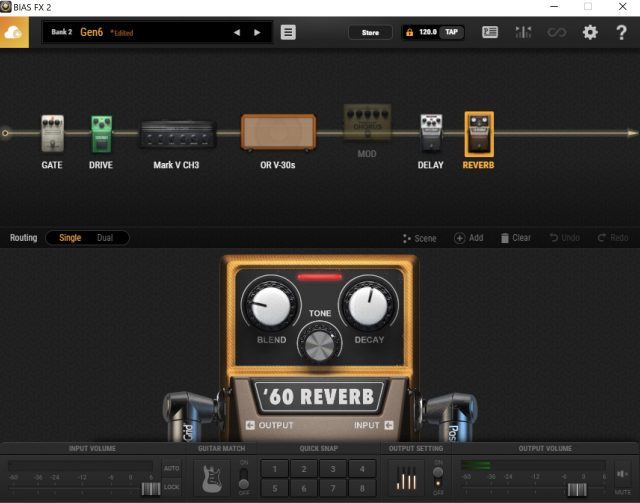Go to next preset arrow

(x=257, y=33)
